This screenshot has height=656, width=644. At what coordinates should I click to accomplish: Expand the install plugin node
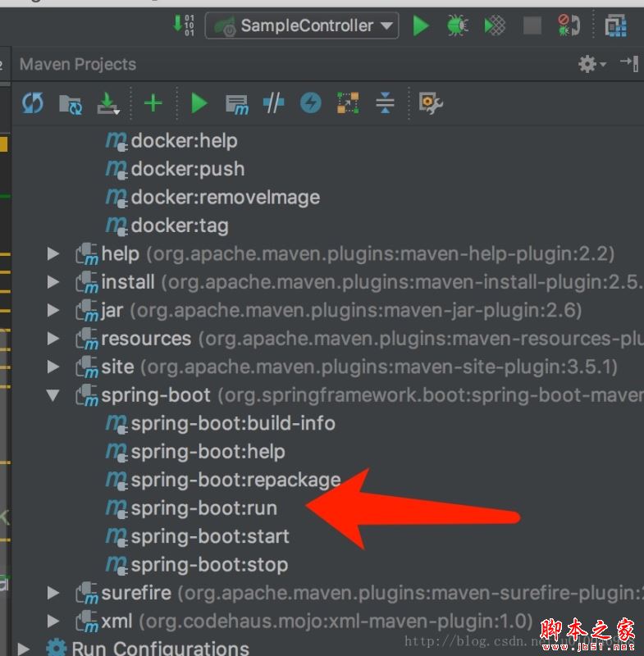point(53,282)
